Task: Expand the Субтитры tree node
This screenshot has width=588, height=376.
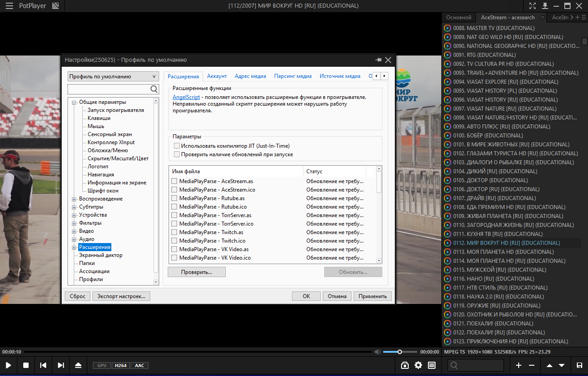Action: pyautogui.click(x=74, y=207)
